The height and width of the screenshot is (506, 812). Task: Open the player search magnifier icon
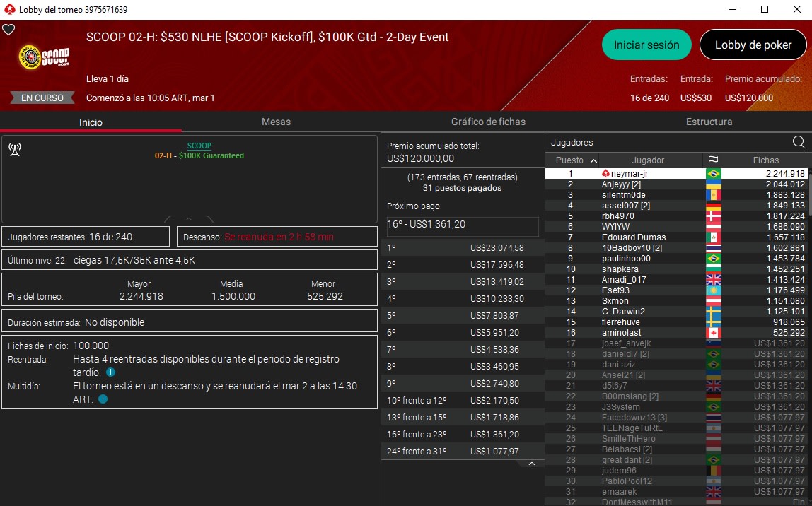(x=799, y=142)
